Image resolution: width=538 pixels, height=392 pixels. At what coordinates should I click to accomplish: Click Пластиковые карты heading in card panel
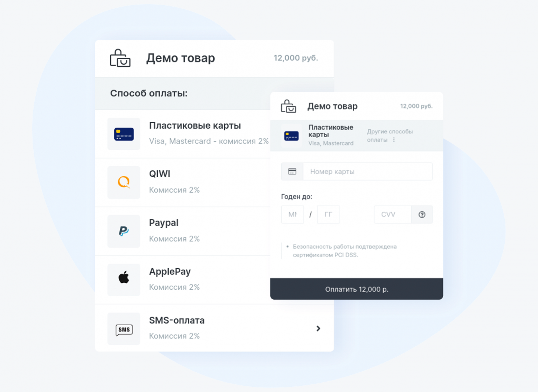coord(331,131)
